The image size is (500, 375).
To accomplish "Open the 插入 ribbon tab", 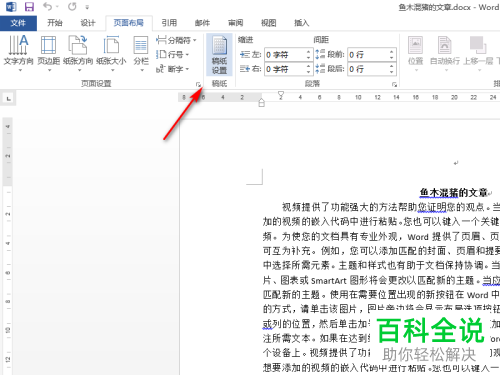I will [x=302, y=23].
